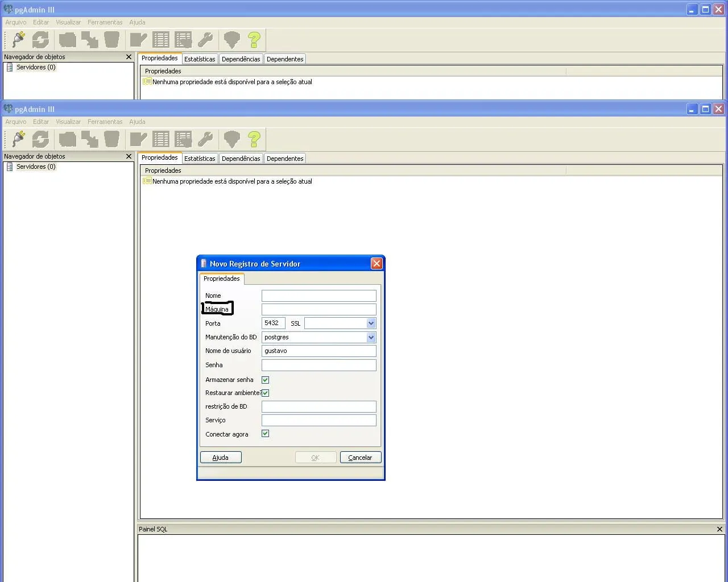Click the add server plug icon in back pgAdmin window
This screenshot has height=582, width=728.
[19, 39]
